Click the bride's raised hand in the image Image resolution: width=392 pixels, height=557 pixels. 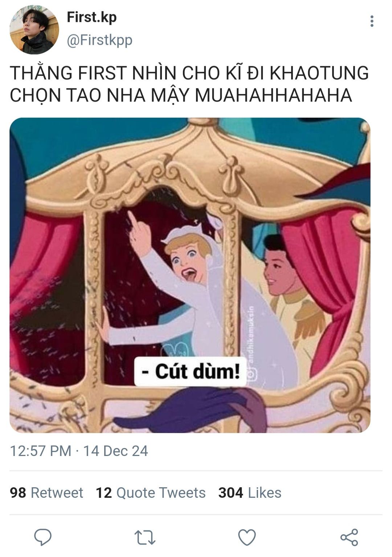[x=139, y=233]
